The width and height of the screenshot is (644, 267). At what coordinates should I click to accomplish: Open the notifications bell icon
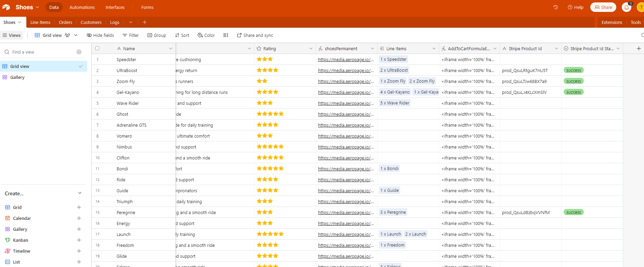pos(627,7)
